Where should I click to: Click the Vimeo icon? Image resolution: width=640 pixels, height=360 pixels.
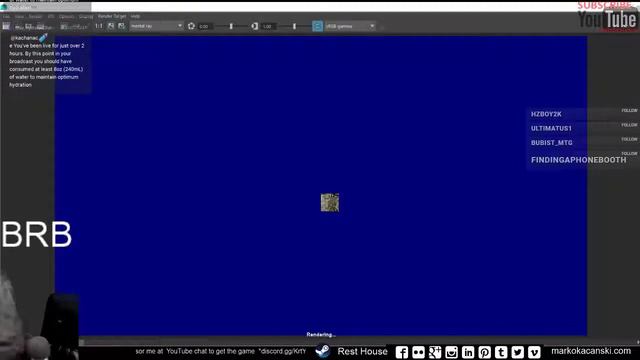tap(534, 352)
